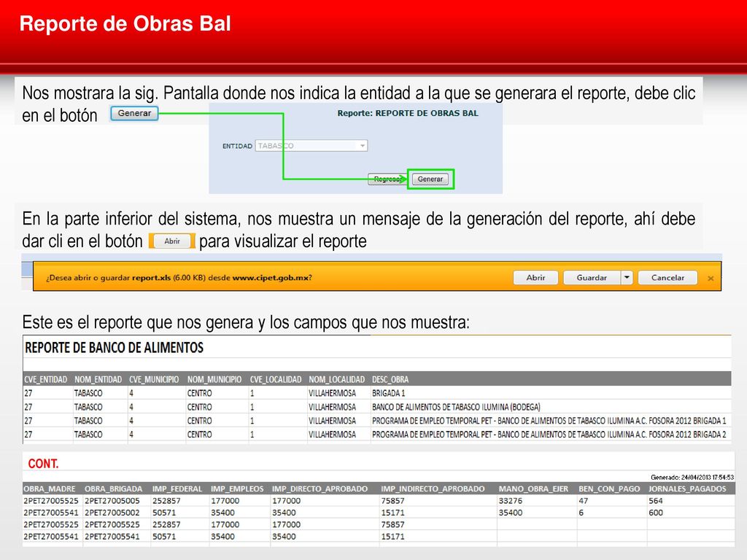Click the NOM_LOCALIDAD column header

(337, 379)
